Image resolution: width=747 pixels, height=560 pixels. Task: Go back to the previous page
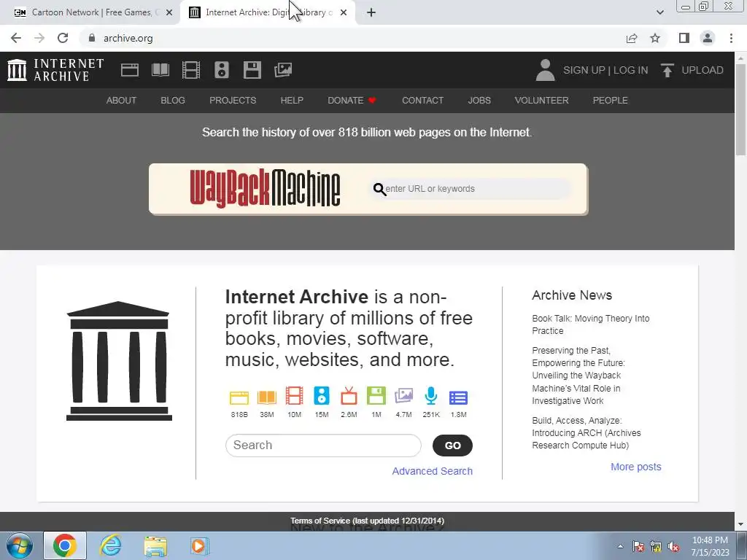coord(16,38)
